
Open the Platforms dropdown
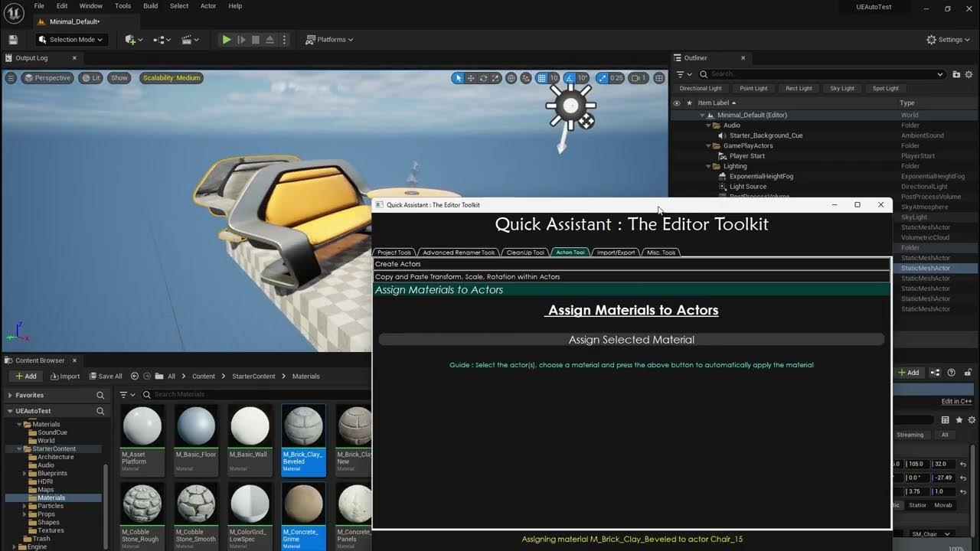(x=330, y=40)
